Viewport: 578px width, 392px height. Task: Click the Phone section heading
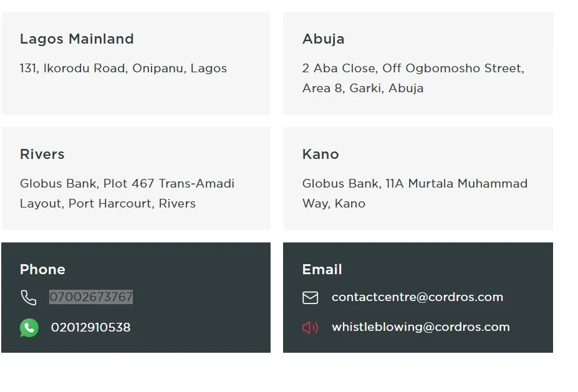click(x=42, y=270)
